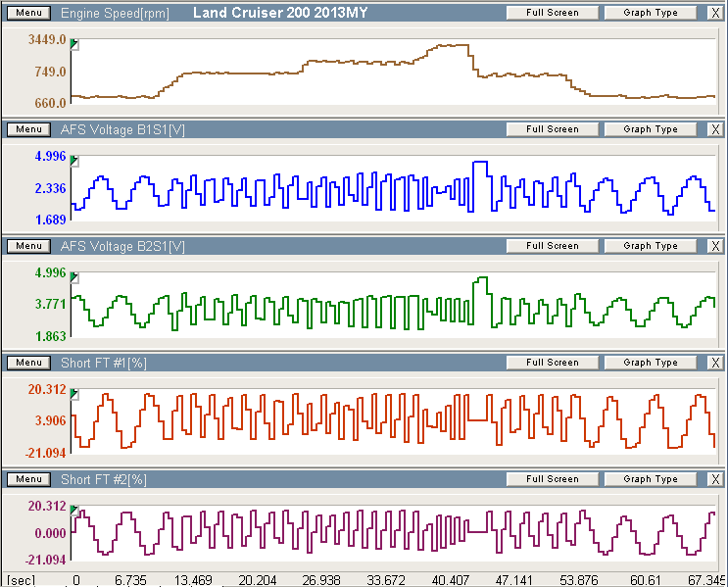Open Menu for AFS Voltage B1S1 graph
728x587 pixels.
coord(28,129)
